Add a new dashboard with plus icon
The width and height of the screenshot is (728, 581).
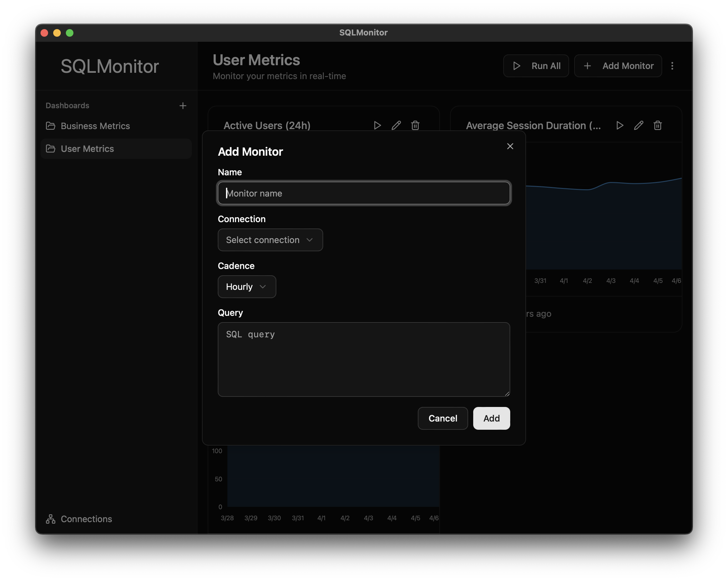click(x=183, y=106)
